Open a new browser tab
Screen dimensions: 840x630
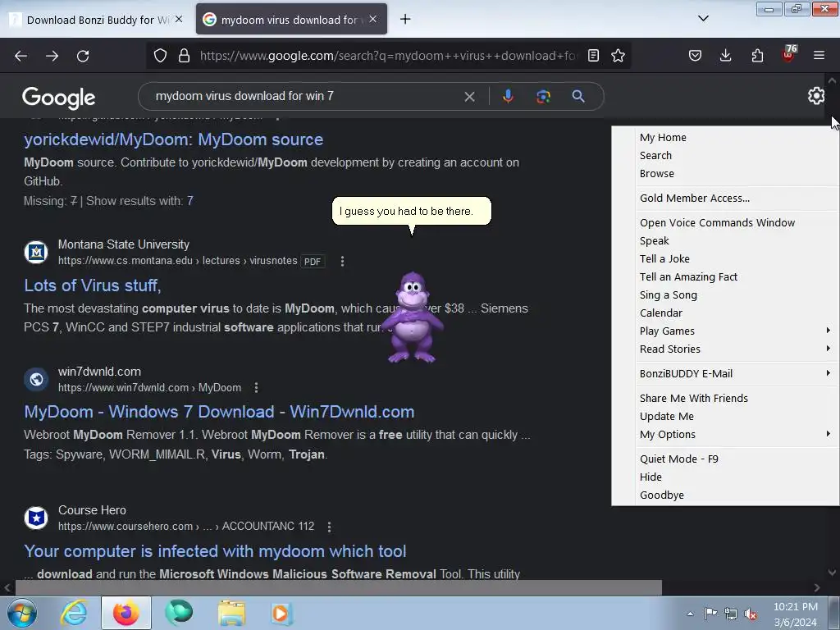tap(405, 20)
